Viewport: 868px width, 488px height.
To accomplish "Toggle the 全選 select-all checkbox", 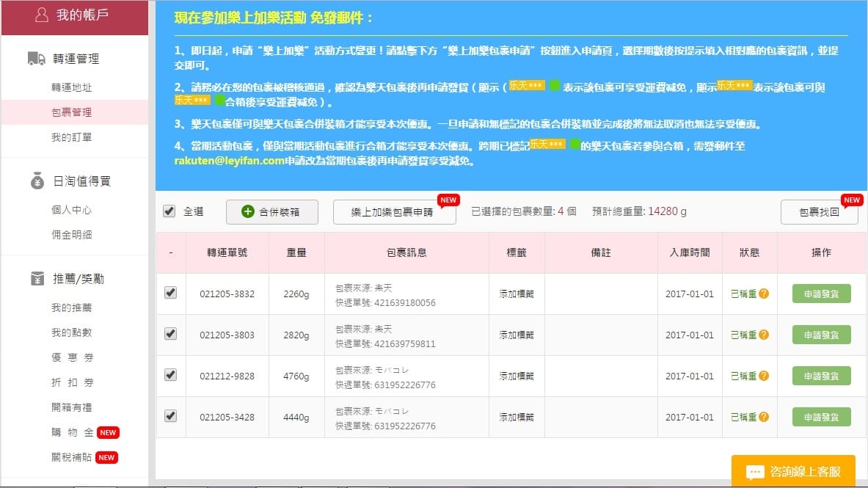I will 169,211.
